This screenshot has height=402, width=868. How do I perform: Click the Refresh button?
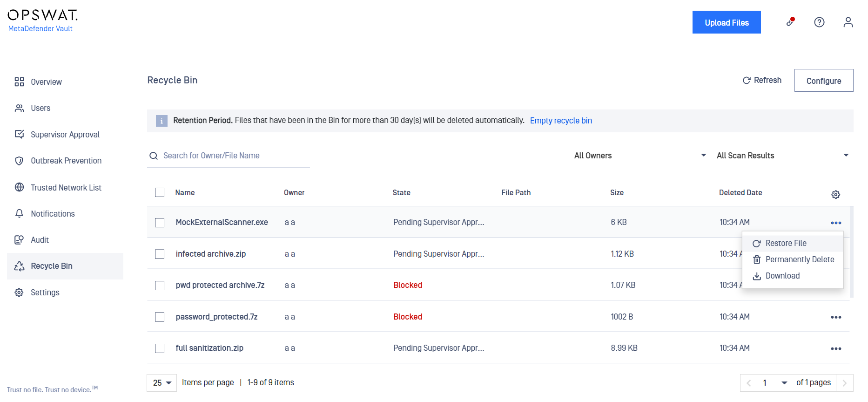(x=762, y=80)
